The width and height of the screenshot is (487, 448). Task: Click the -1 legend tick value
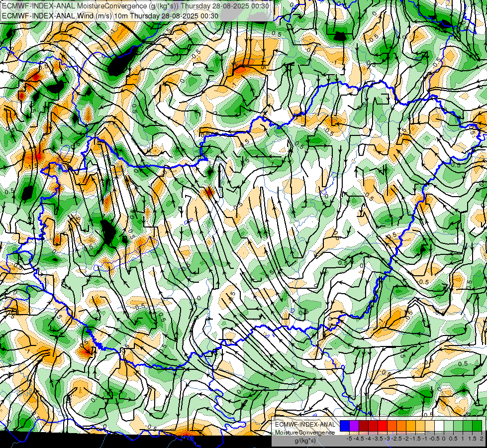pos(425,439)
